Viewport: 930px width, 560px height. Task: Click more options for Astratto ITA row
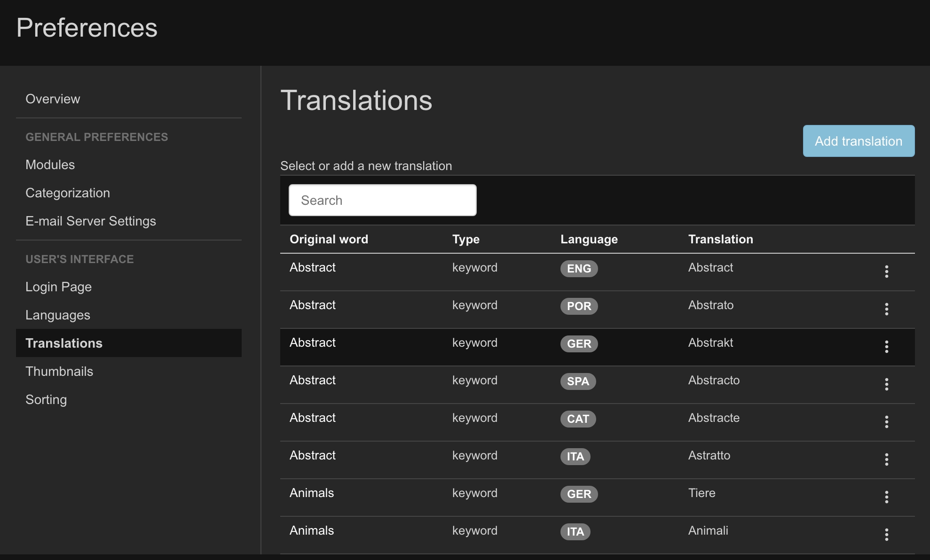[886, 459]
